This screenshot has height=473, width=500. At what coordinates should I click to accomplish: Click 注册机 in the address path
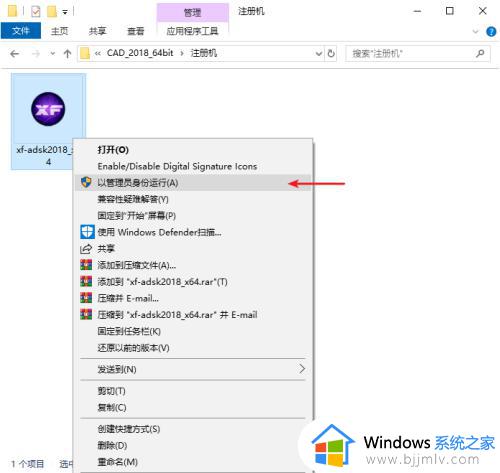(204, 53)
